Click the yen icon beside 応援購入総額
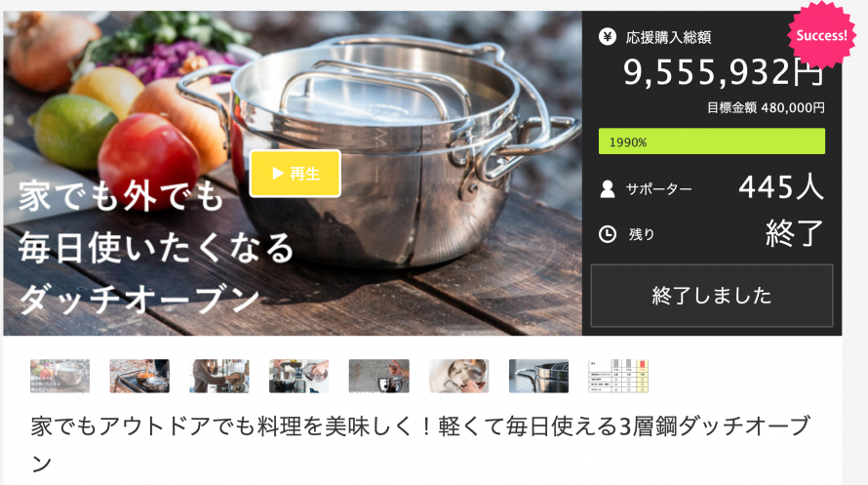 [x=608, y=37]
